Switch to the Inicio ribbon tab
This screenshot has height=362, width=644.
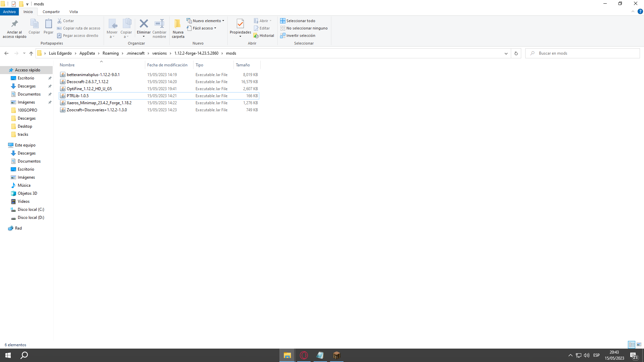pos(28,12)
